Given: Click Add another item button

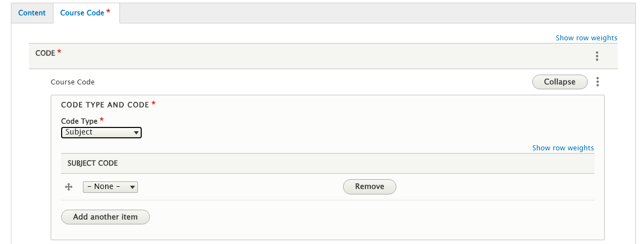Looking at the screenshot, I should [x=105, y=217].
